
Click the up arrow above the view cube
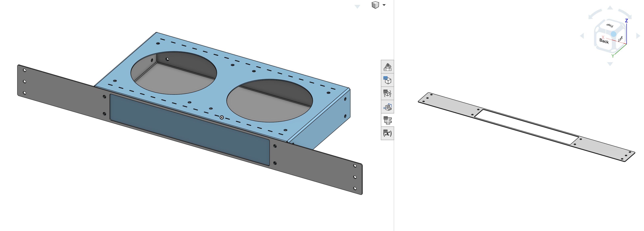pos(610,8)
